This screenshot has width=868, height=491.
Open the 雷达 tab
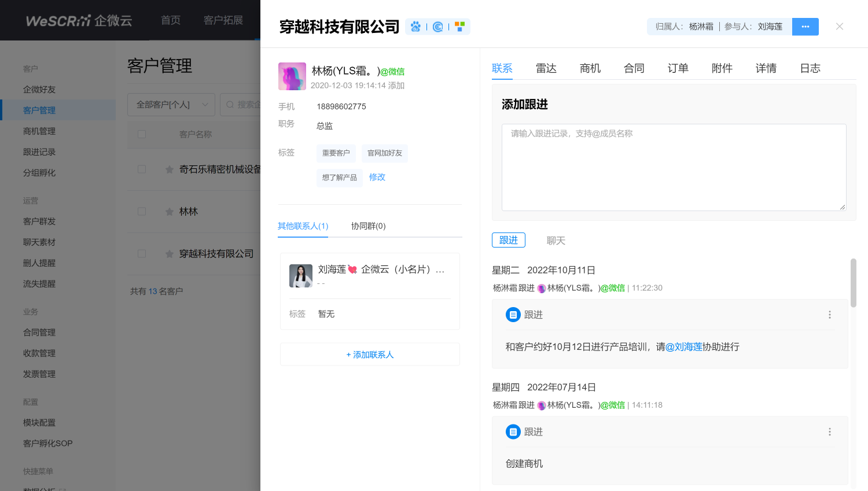point(546,68)
